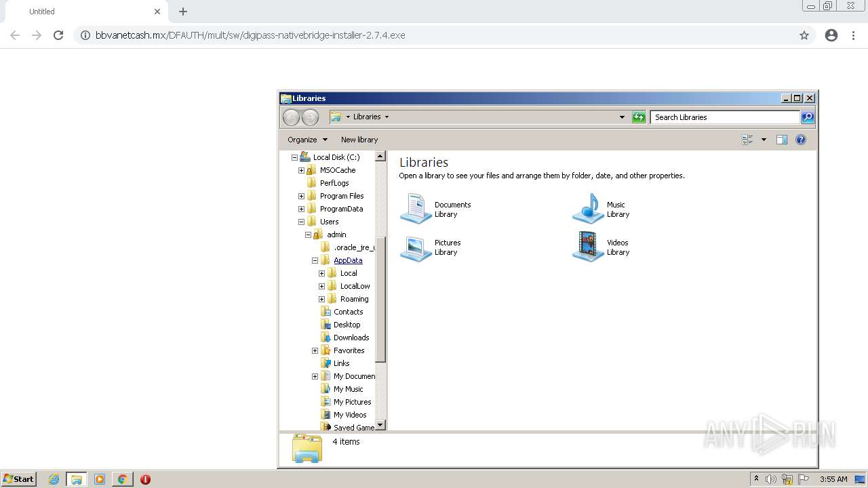This screenshot has height=488, width=868.
Task: Open the Documents Library
Action: tap(435, 209)
